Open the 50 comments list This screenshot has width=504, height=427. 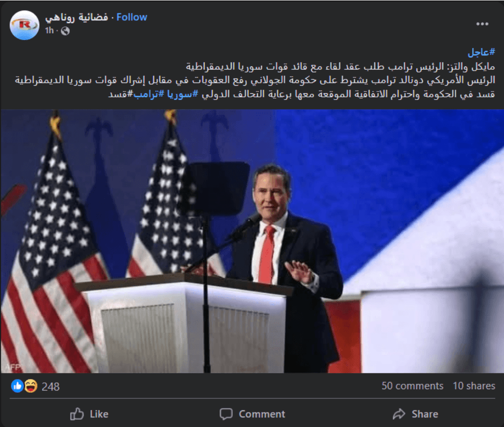pyautogui.click(x=413, y=386)
